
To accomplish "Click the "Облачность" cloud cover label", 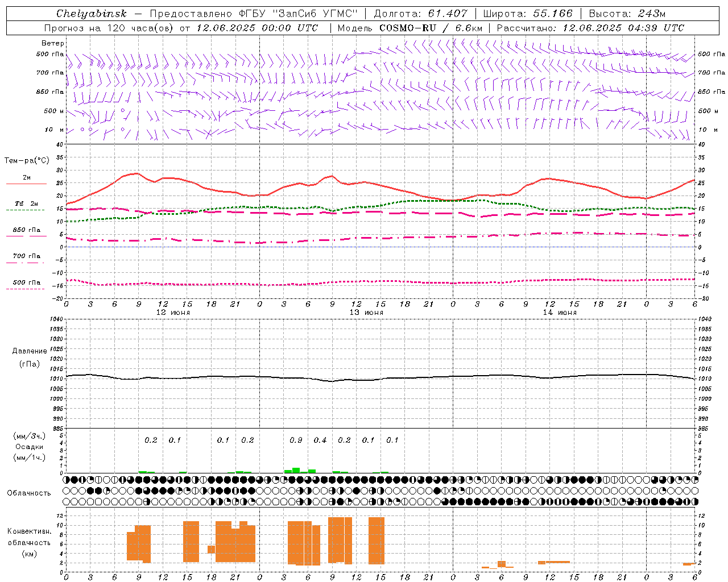I will (29, 493).
